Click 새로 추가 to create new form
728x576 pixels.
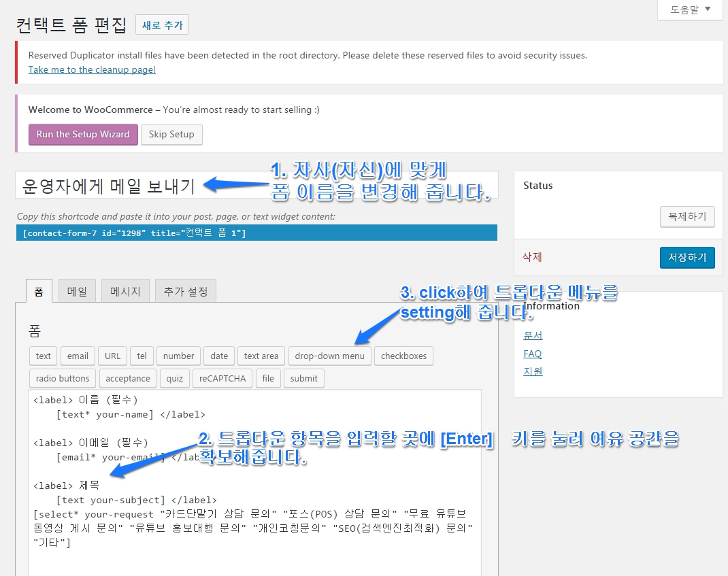(x=162, y=24)
